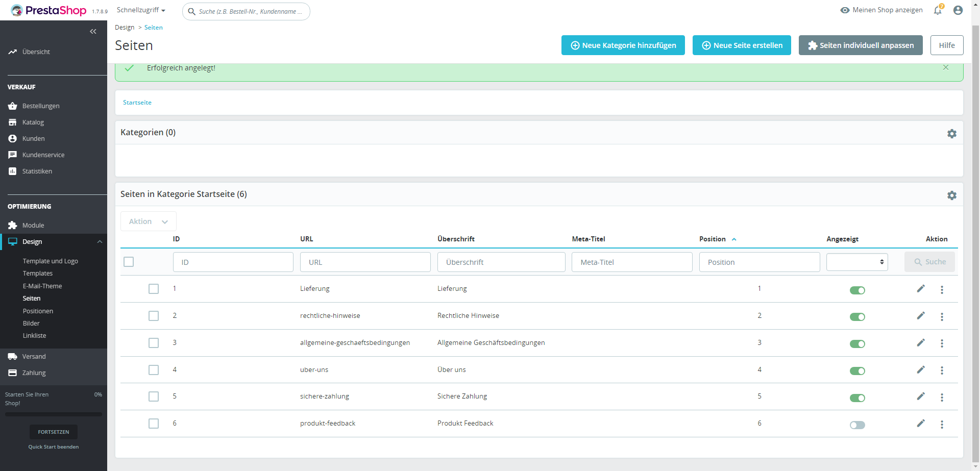
Task: Click the search magnifier icon in top bar
Action: pyautogui.click(x=192, y=11)
